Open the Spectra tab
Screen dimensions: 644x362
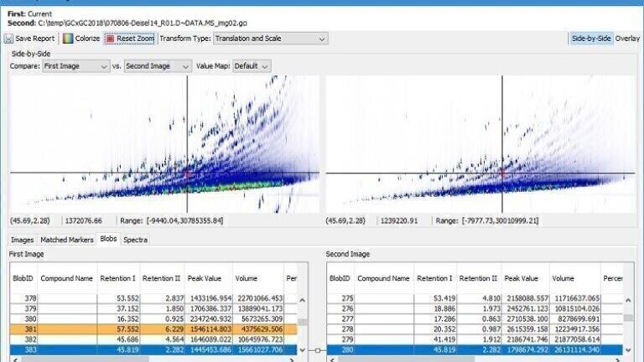[x=135, y=240]
